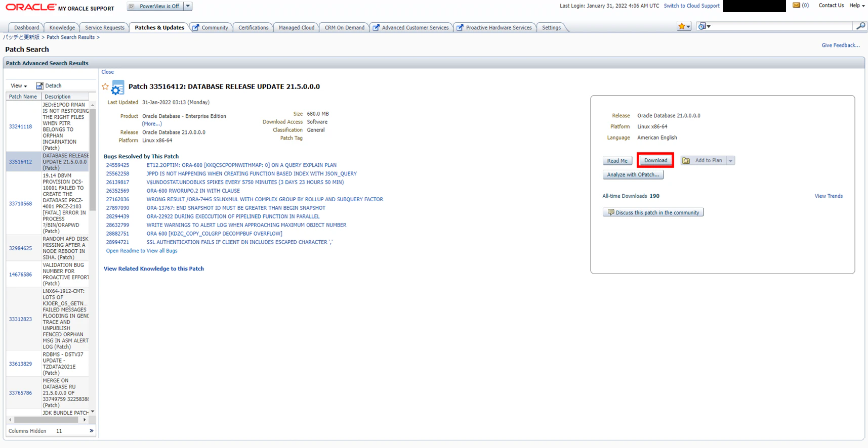The image size is (868, 448).
Task: Open bug 27162036 wrong result link
Action: 117,199
